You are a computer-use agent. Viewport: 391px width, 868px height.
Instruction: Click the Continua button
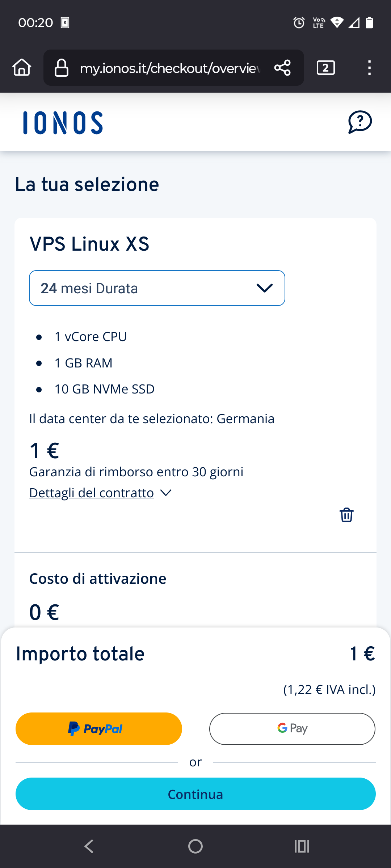pos(195,794)
